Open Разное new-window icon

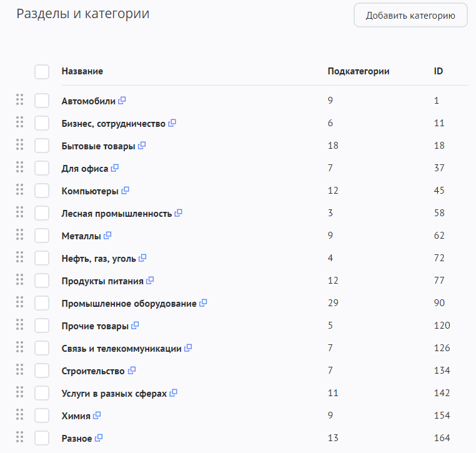pyautogui.click(x=99, y=438)
